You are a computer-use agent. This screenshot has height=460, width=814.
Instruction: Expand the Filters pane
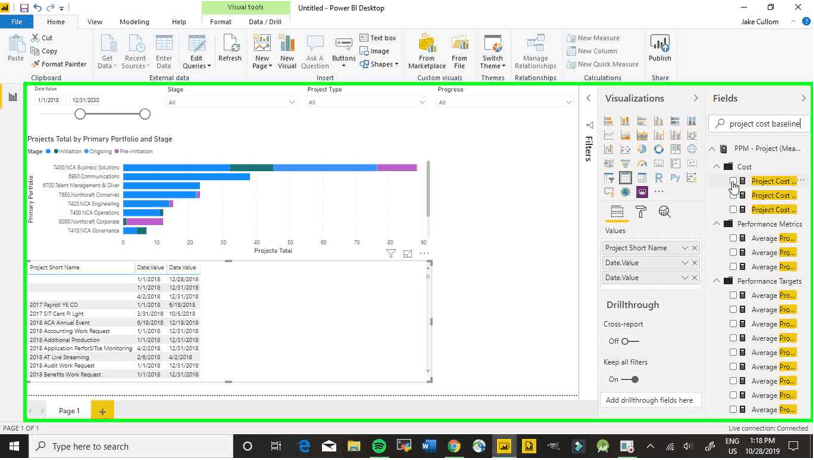(x=588, y=98)
